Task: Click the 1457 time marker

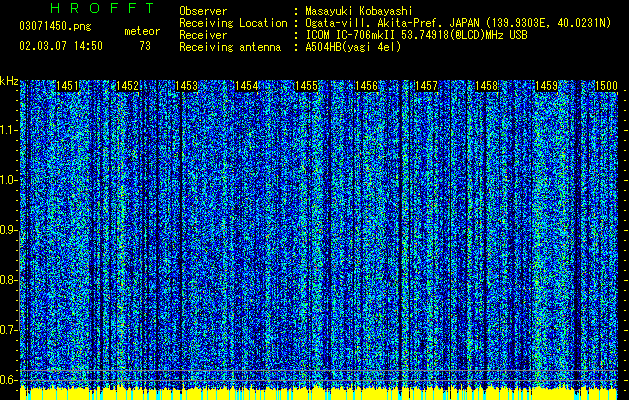Action: click(x=426, y=86)
